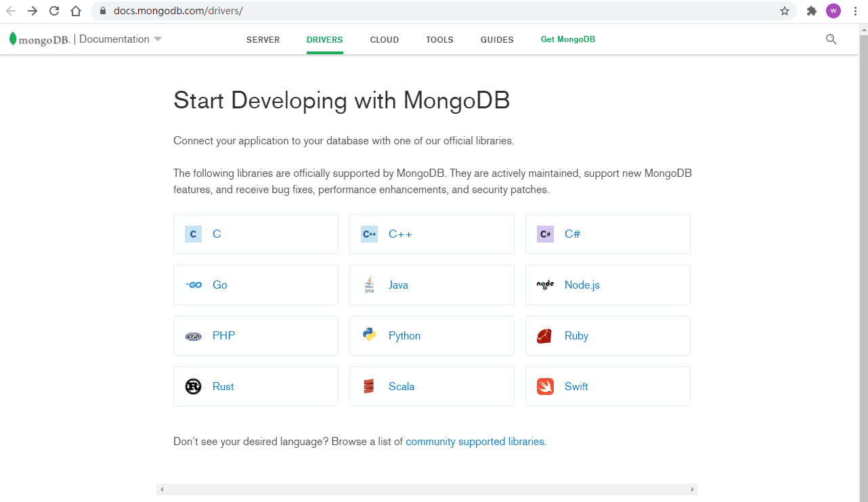View site info via padlock icon
Viewport: 868px width, 502px height.
coord(104,11)
